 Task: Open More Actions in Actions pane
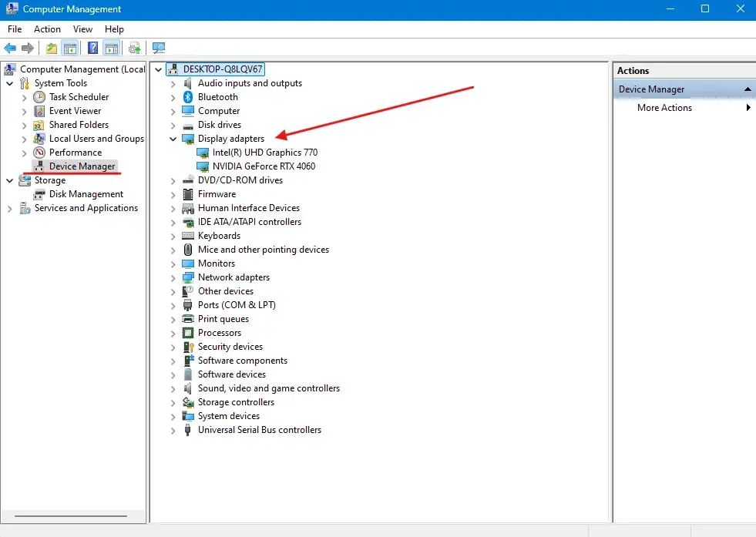pos(664,108)
